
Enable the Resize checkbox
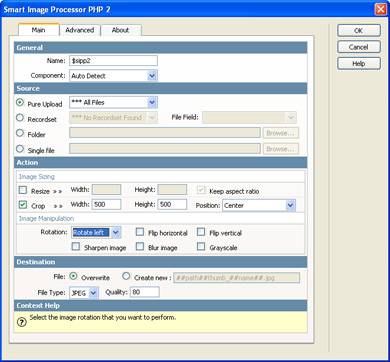[x=23, y=190]
